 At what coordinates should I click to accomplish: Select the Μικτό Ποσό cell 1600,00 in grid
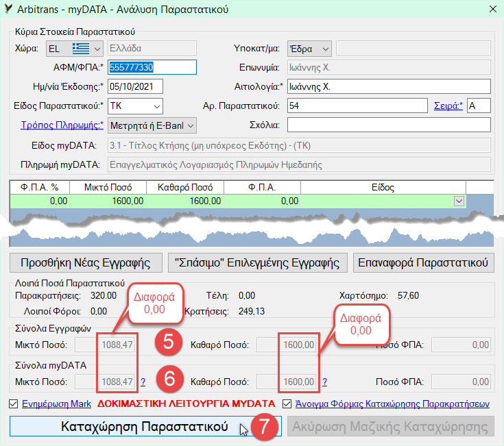(x=108, y=201)
